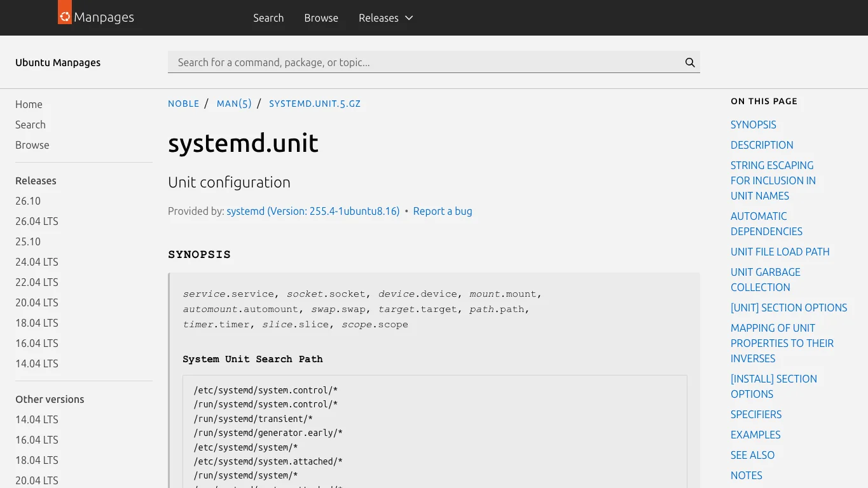Jump to SEE ALSO in On This Page
The height and width of the screenshot is (488, 868).
click(x=753, y=455)
